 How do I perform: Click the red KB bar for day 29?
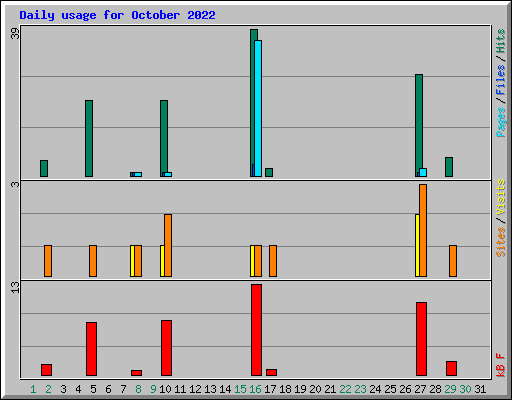451,368
